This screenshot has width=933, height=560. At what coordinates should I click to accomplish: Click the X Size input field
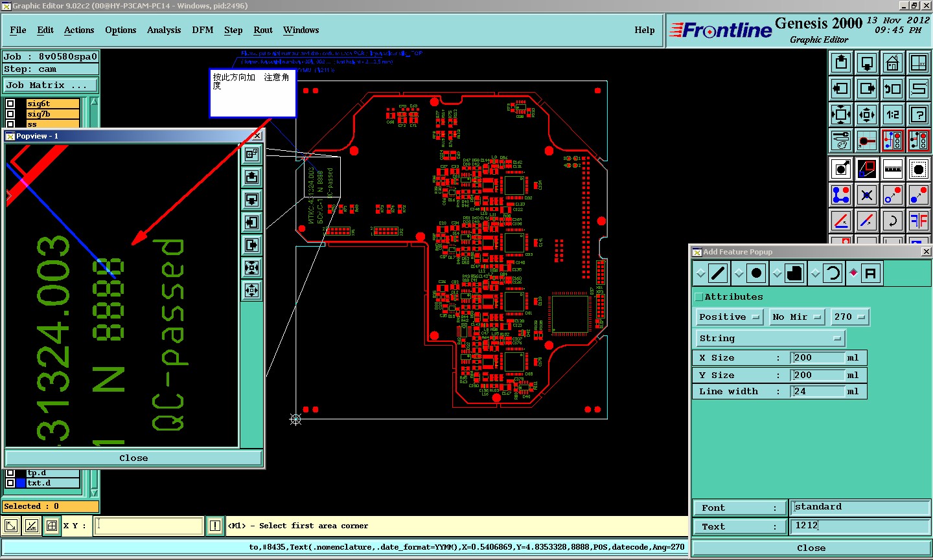(x=818, y=358)
